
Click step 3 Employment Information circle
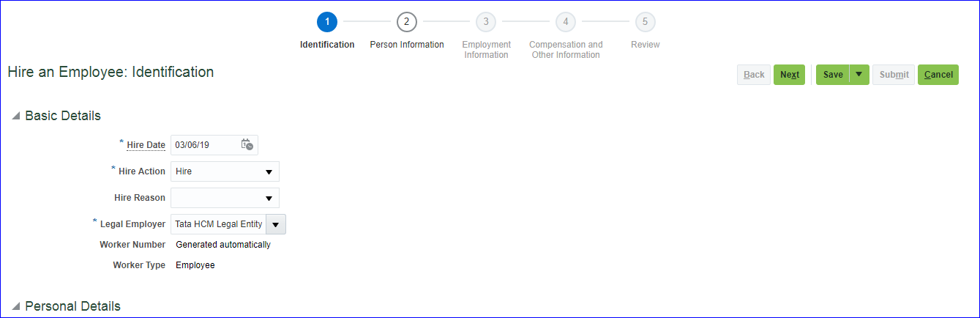(x=486, y=22)
